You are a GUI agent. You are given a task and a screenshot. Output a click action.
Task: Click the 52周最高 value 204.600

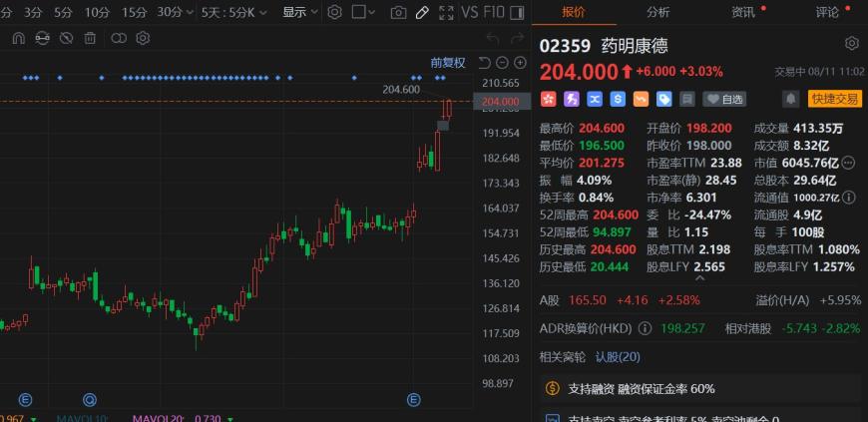[x=615, y=214]
